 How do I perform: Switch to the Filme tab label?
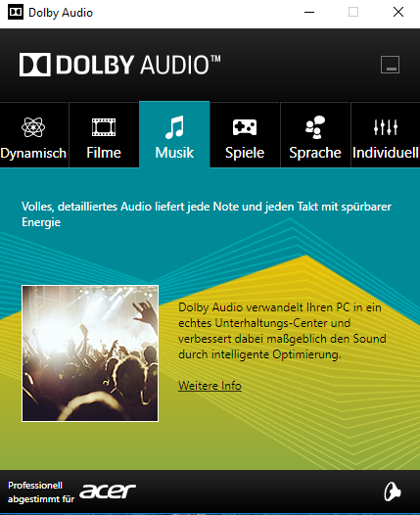tap(104, 153)
